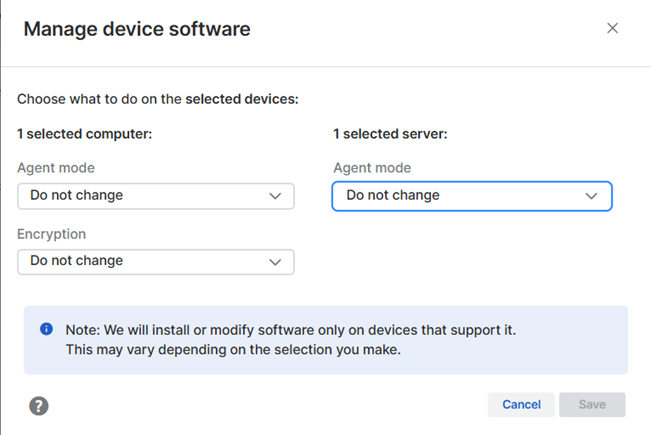Open the computer Agent mode dropdown
651x435 pixels.
[155, 196]
